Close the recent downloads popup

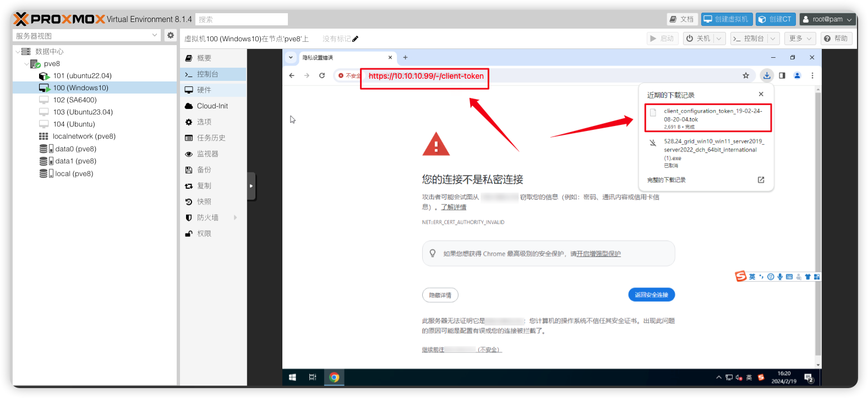pos(761,94)
